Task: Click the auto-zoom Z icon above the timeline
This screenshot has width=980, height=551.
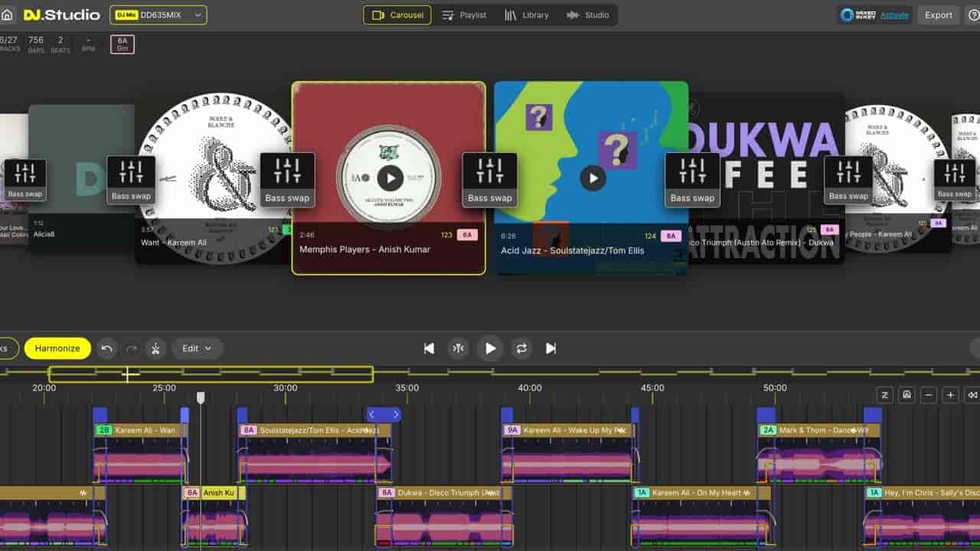Action: tap(885, 395)
